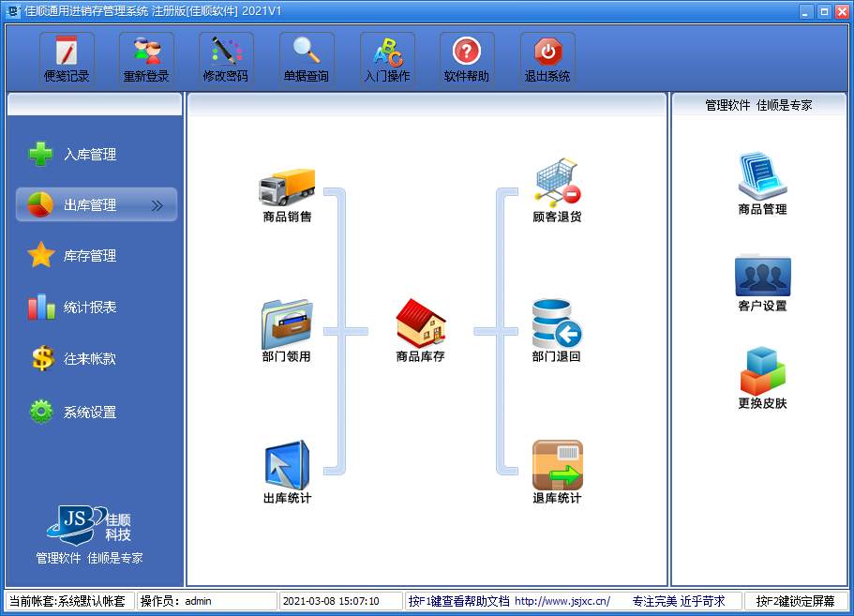Open the http://www.jsjxc.cn/ link
This screenshot has height=616, width=854.
[x=562, y=601]
